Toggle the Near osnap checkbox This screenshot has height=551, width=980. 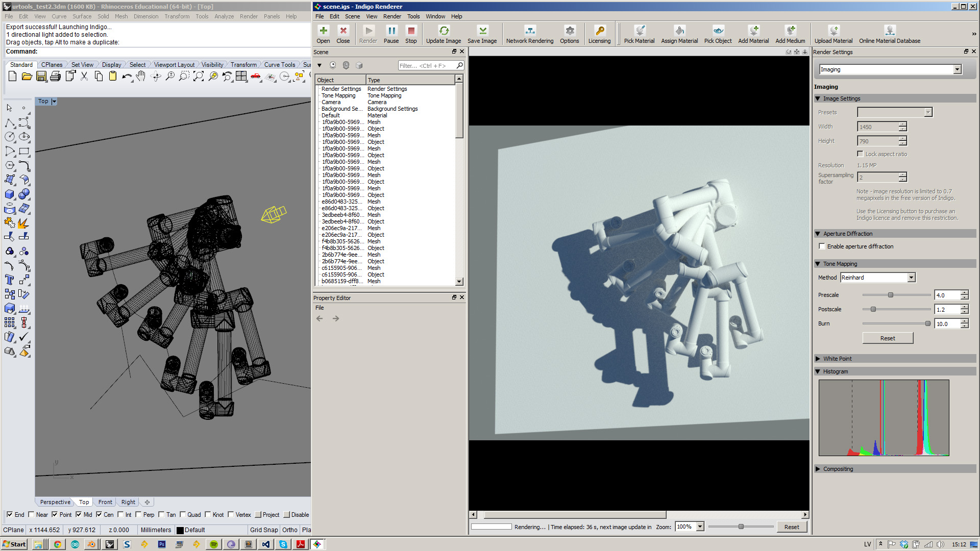(32, 515)
